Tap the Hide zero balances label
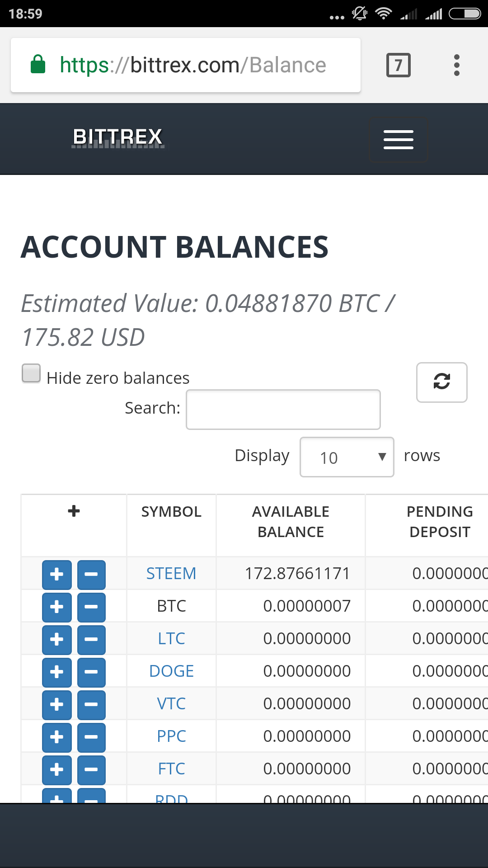This screenshot has height=868, width=488. coord(118,378)
